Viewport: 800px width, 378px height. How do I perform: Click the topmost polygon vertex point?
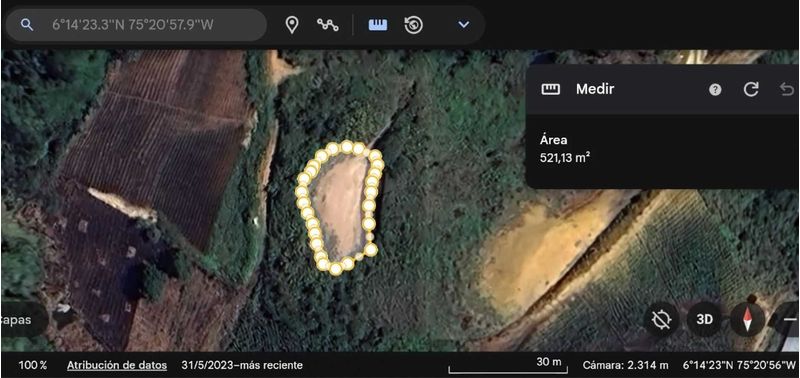[x=347, y=147]
